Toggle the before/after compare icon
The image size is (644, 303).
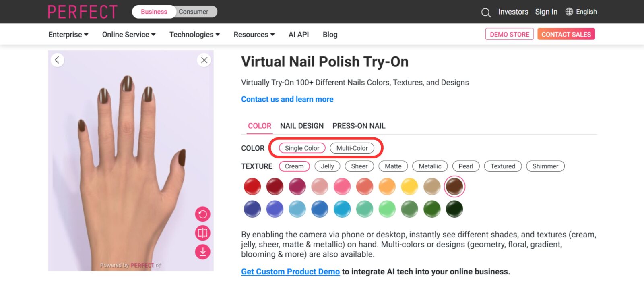point(203,233)
